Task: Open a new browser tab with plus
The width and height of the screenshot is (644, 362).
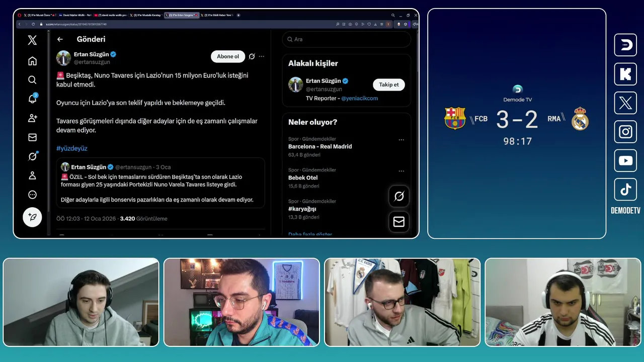Action: pos(238,15)
